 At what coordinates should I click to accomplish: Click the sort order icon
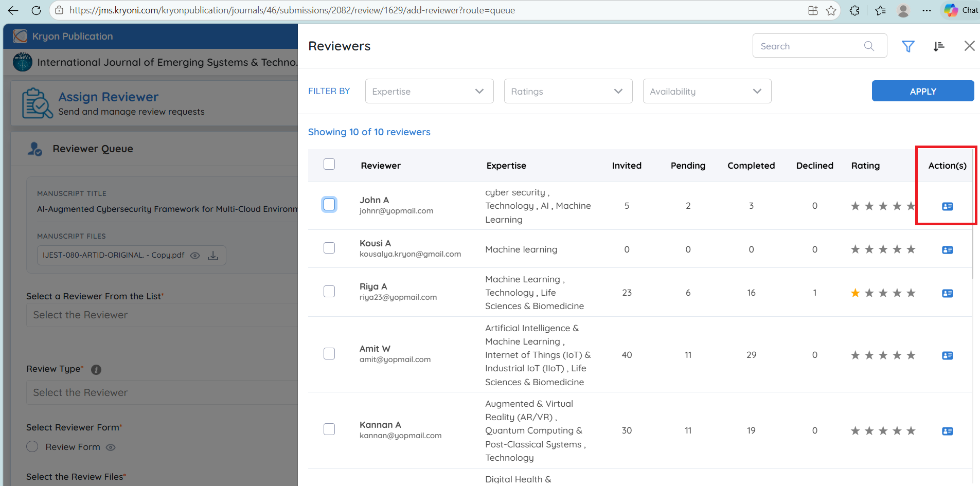[x=939, y=46]
